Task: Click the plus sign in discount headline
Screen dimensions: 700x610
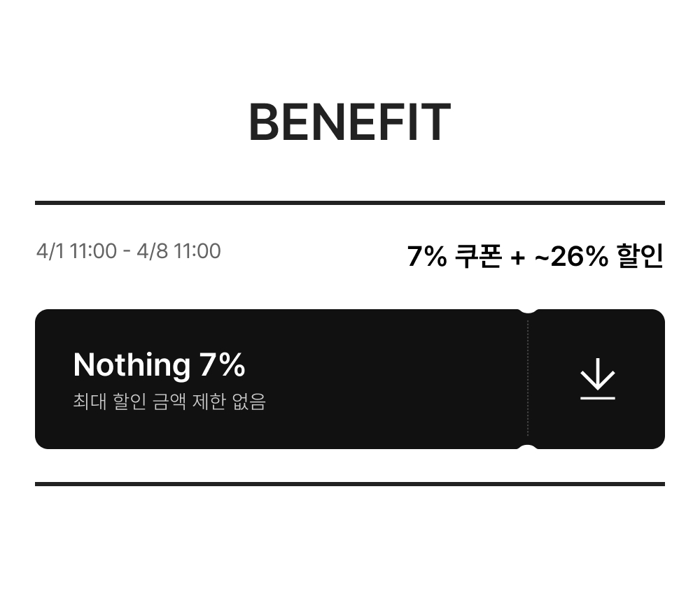Action: point(518,257)
